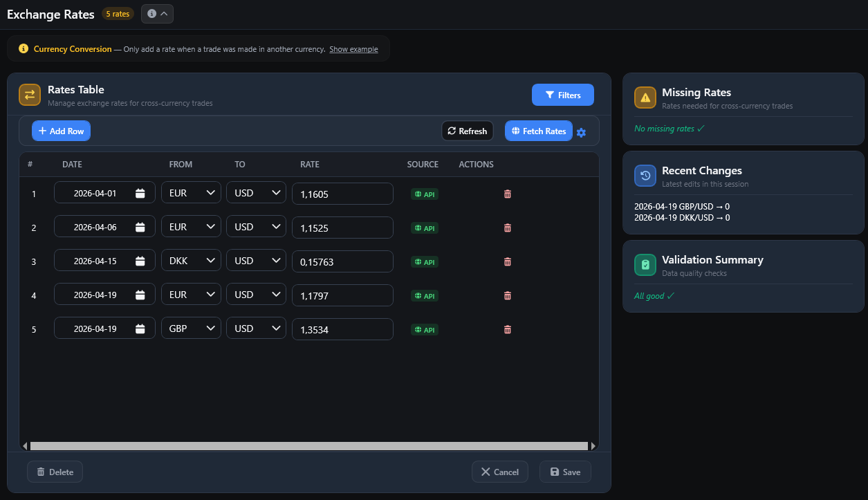This screenshot has width=868, height=500.
Task: Click the API source badge in row 2
Action: 425,228
